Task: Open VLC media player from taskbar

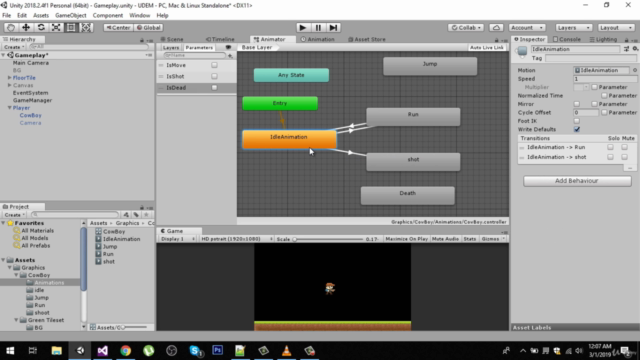Action: (x=287, y=351)
